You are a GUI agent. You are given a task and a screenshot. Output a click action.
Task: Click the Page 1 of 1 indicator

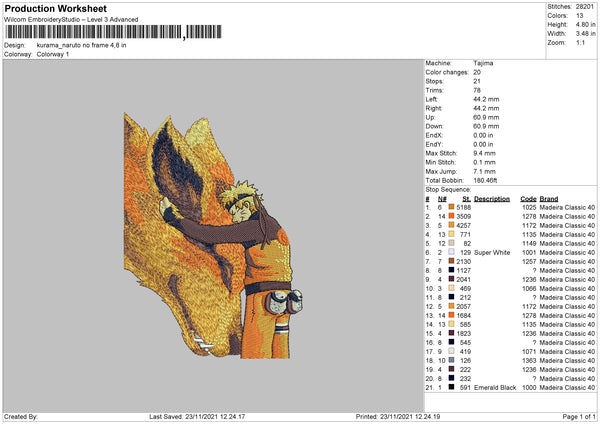coord(579,416)
